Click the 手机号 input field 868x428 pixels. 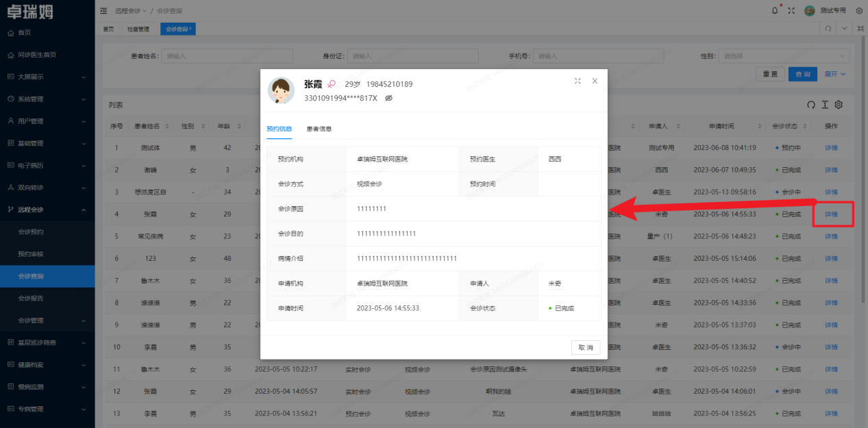pos(599,56)
